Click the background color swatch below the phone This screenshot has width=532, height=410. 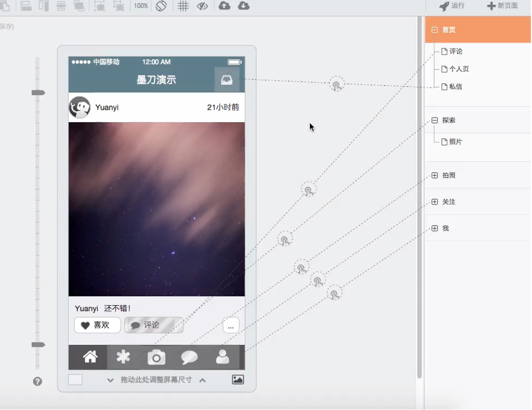pos(75,379)
